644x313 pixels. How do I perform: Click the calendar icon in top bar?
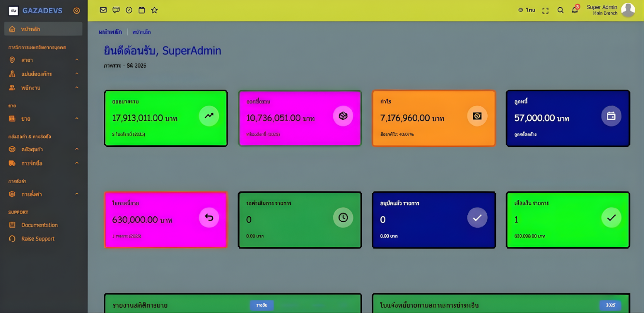coord(141,10)
